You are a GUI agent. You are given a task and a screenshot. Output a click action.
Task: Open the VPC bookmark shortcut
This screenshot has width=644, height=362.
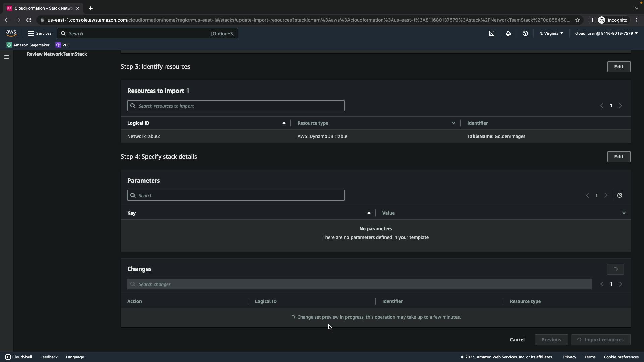coord(63,45)
